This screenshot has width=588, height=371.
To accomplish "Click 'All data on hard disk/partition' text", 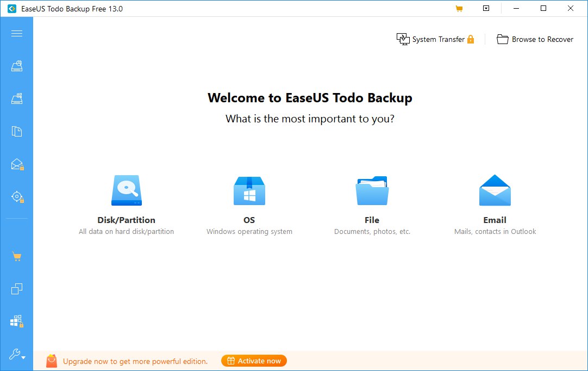I will tap(127, 232).
